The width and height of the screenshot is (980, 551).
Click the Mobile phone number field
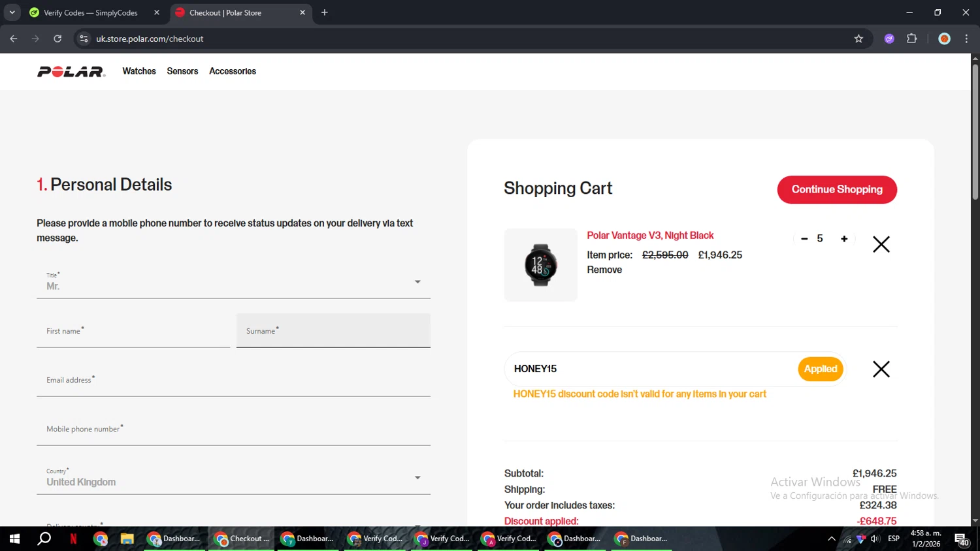pos(233,429)
